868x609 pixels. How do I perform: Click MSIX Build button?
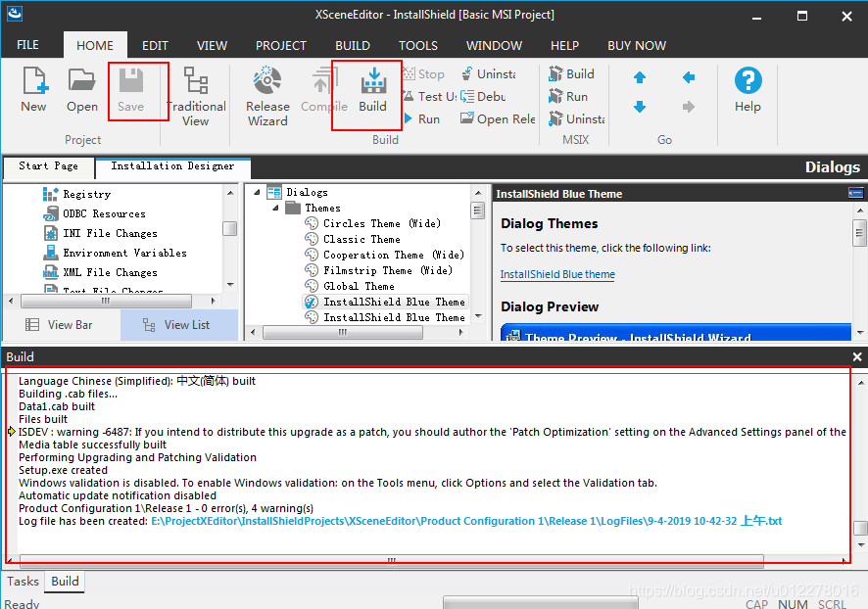(x=571, y=73)
